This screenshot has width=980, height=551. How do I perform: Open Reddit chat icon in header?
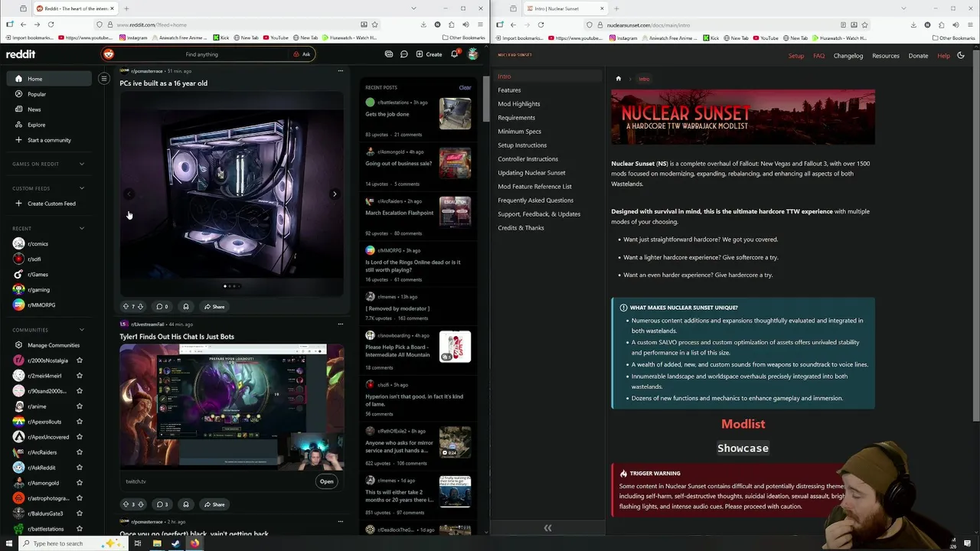(403, 54)
